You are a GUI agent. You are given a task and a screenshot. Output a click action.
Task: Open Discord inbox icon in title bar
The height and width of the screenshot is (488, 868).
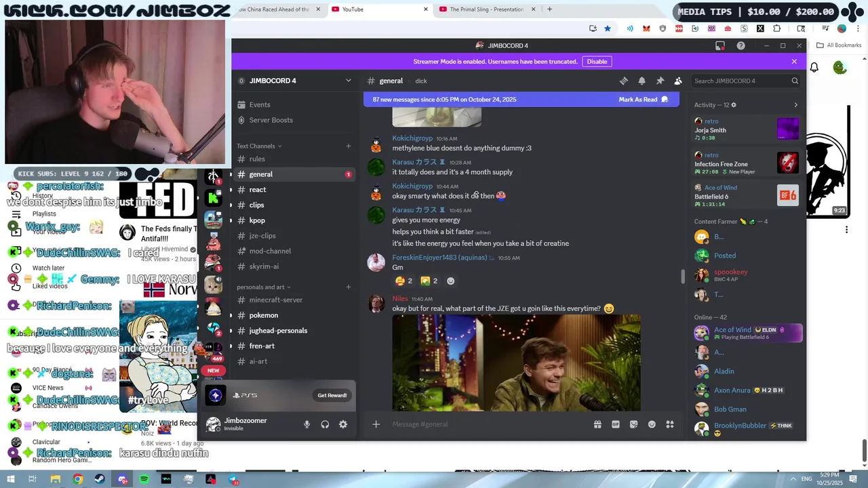click(x=720, y=45)
